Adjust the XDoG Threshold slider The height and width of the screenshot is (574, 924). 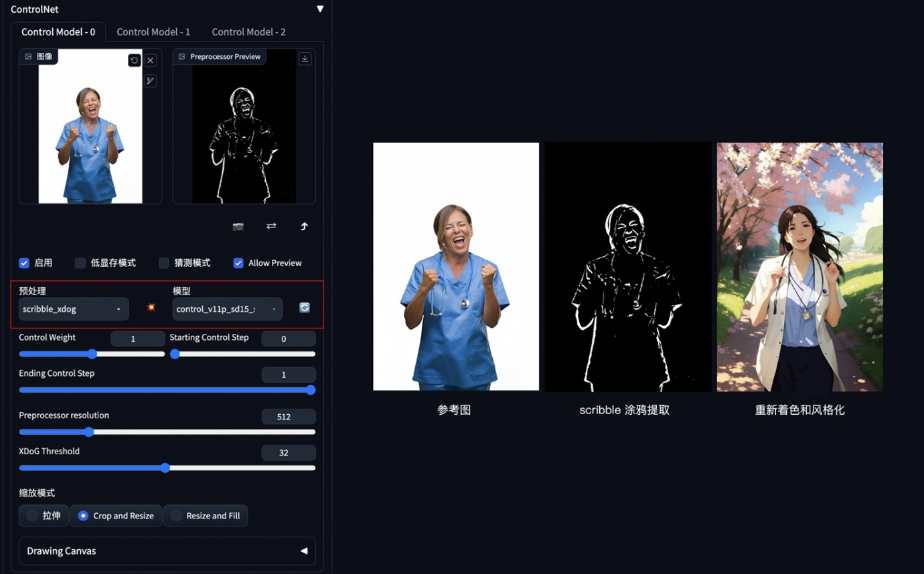(167, 468)
